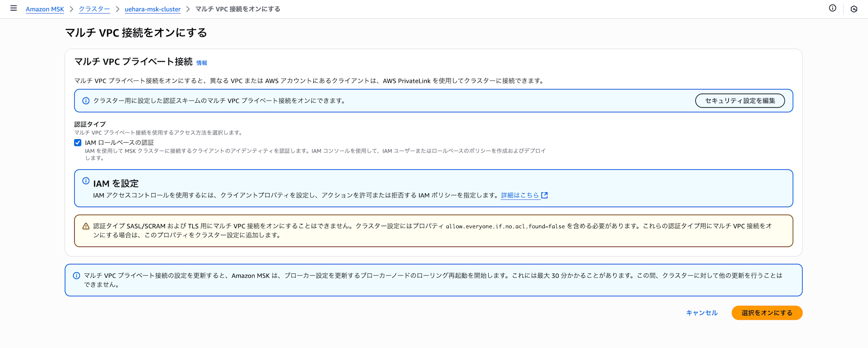Click the allow.everyone.if.no.acl.found=false property text

[x=505, y=227]
